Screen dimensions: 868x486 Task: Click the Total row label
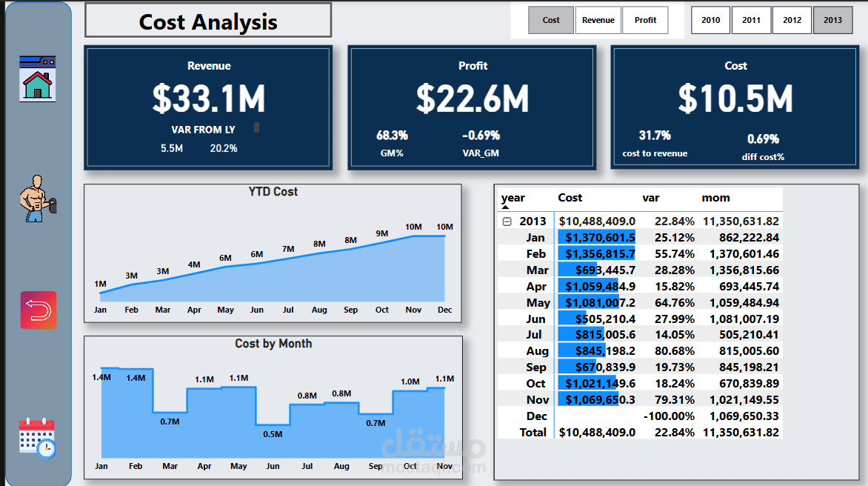tap(533, 433)
